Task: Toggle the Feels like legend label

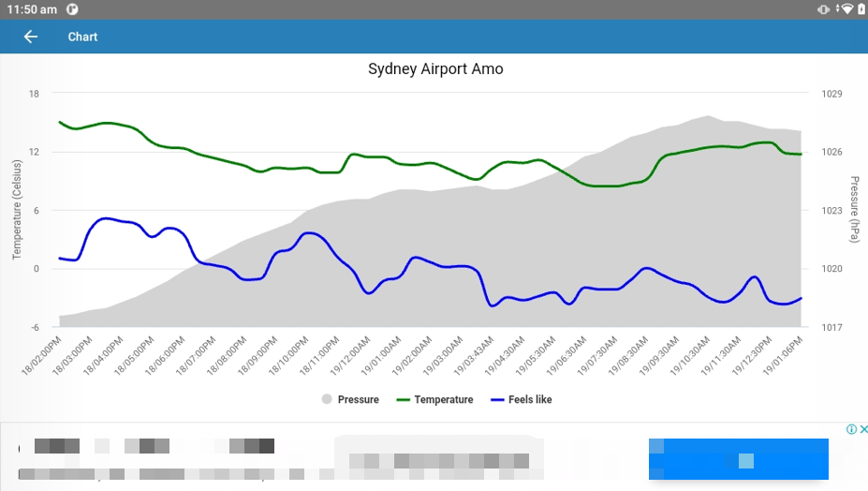Action: click(530, 399)
